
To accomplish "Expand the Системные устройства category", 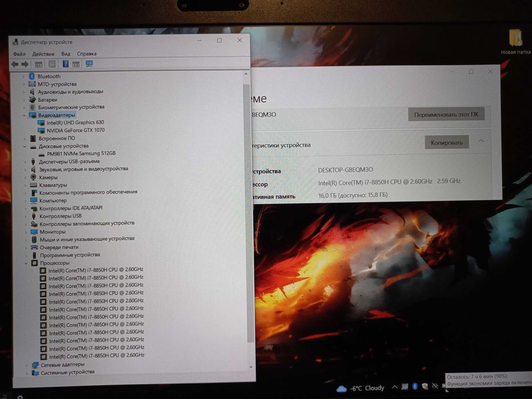I will pyautogui.click(x=27, y=373).
